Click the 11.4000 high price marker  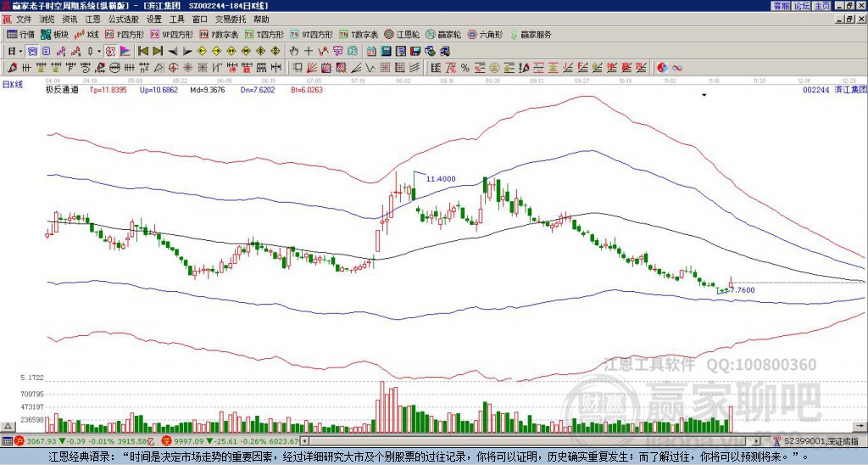tap(441, 178)
